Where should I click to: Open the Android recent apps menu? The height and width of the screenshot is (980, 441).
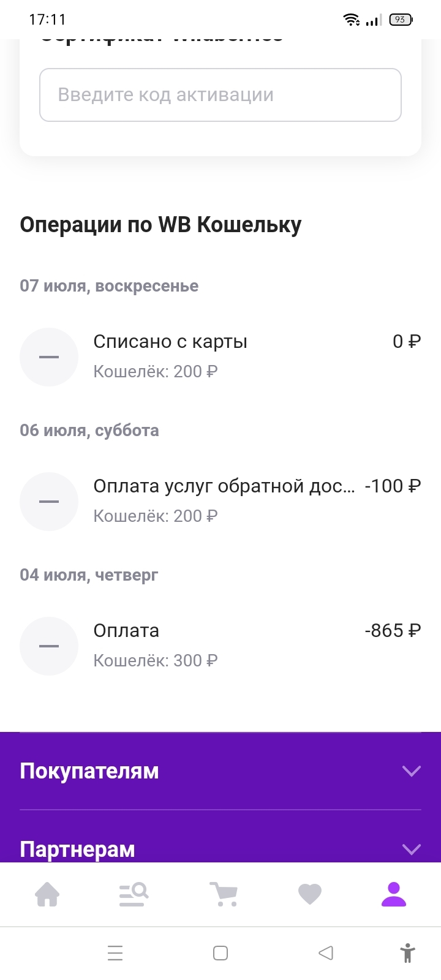pyautogui.click(x=115, y=953)
